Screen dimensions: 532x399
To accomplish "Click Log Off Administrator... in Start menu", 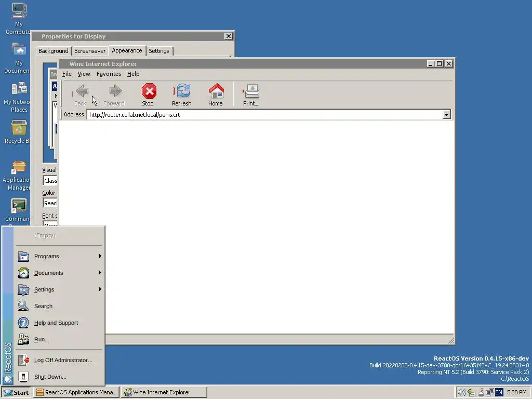I will (59, 360).
